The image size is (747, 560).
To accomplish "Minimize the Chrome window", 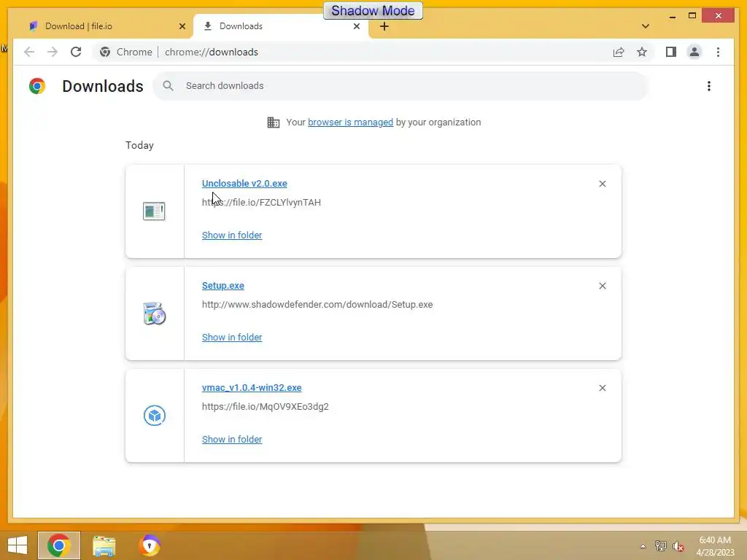I will pos(672,16).
